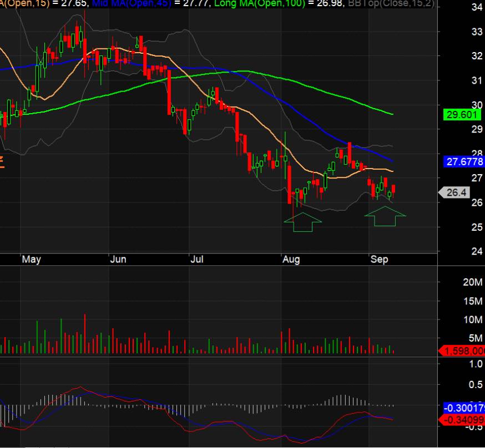Click the 25 price axis label

(x=477, y=227)
